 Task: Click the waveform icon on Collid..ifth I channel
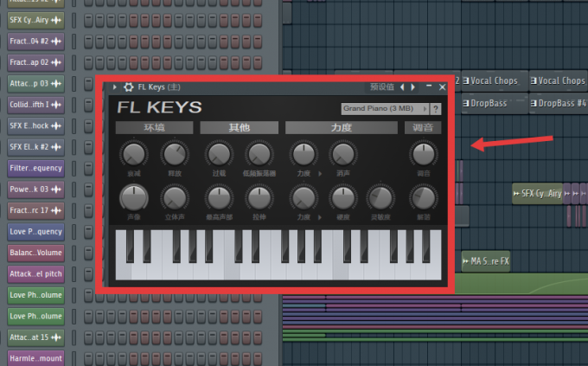[x=56, y=105]
